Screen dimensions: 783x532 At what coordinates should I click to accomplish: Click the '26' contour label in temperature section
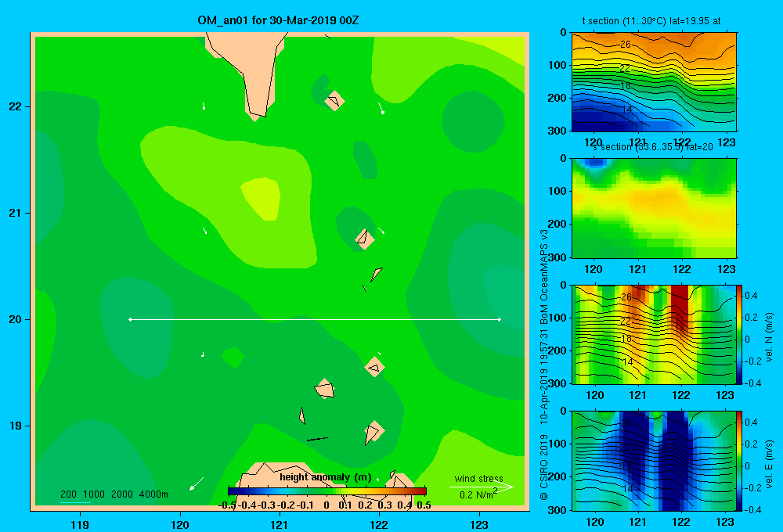626,45
